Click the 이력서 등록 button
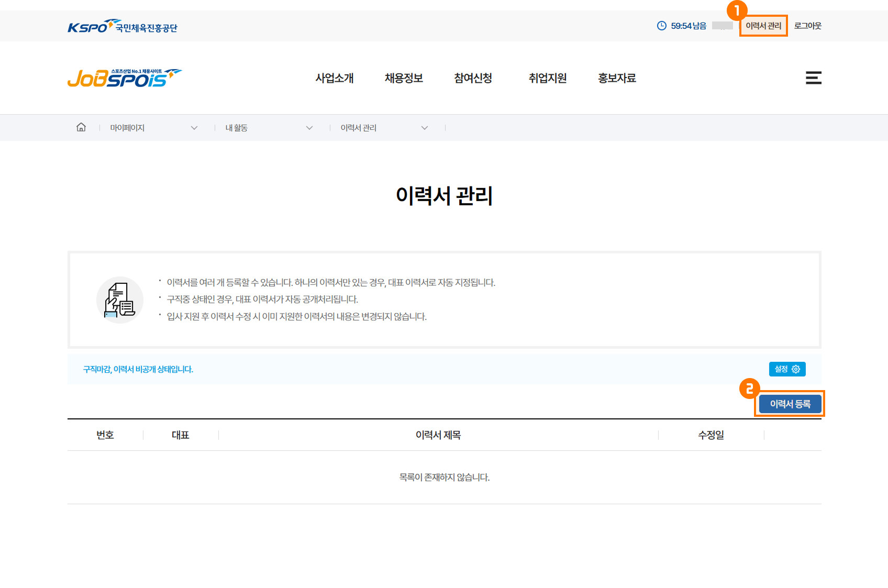This screenshot has height=588, width=888. (790, 404)
